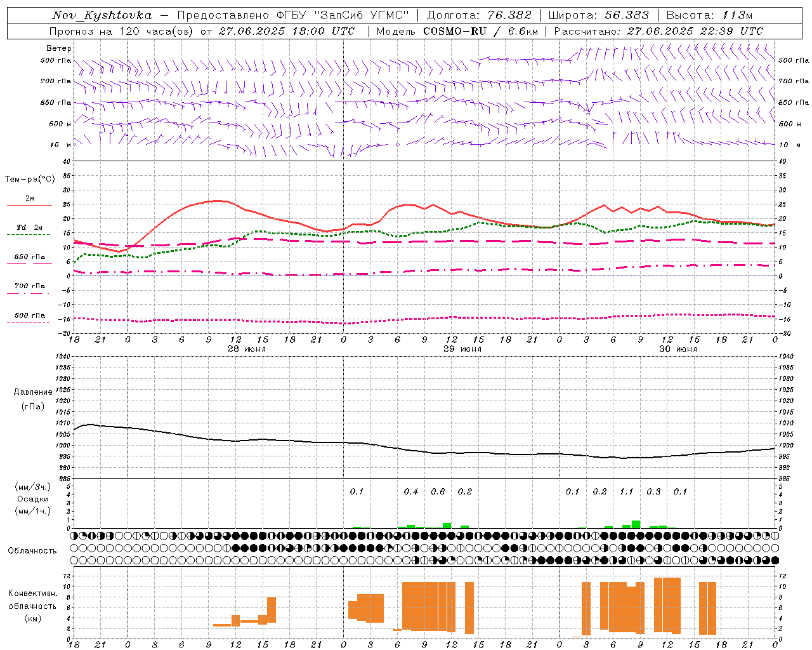812x650 pixels.
Task: Select the 3-hour precipitation value 0.3
Action: [x=653, y=492]
